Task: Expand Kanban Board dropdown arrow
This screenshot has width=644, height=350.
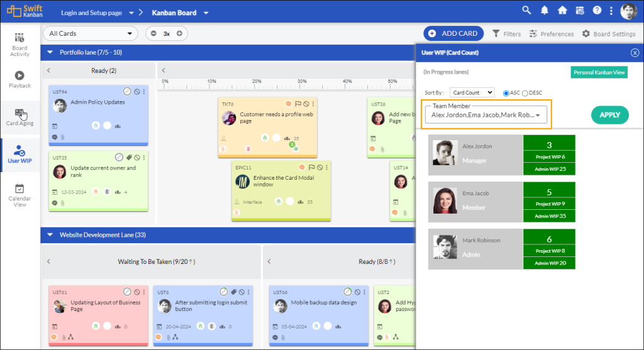Action: [206, 13]
